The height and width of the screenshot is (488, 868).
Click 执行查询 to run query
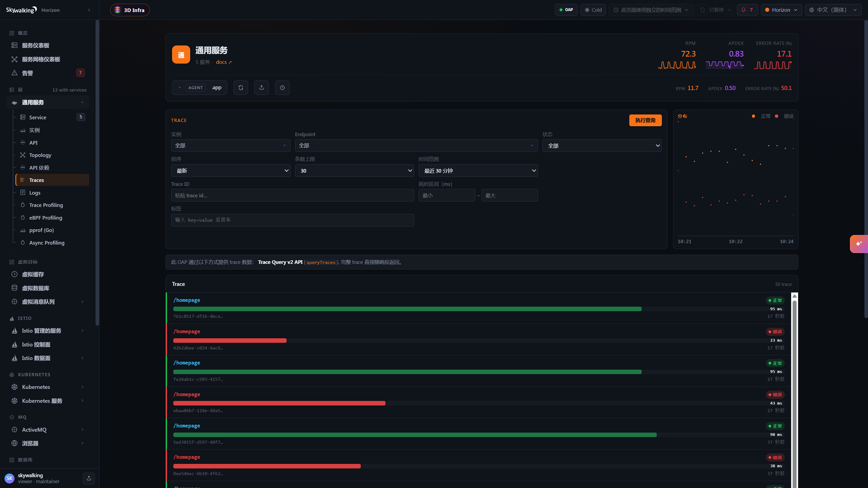pos(645,120)
